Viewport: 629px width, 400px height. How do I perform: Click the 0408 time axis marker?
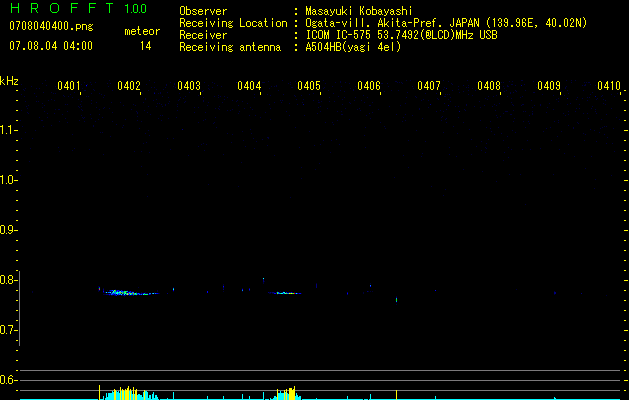pyautogui.click(x=489, y=86)
